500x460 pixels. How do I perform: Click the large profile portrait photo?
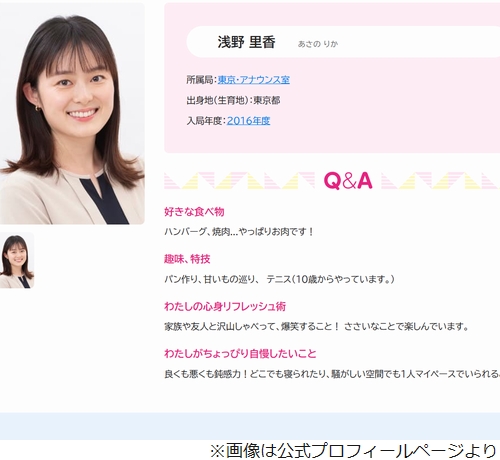click(72, 114)
